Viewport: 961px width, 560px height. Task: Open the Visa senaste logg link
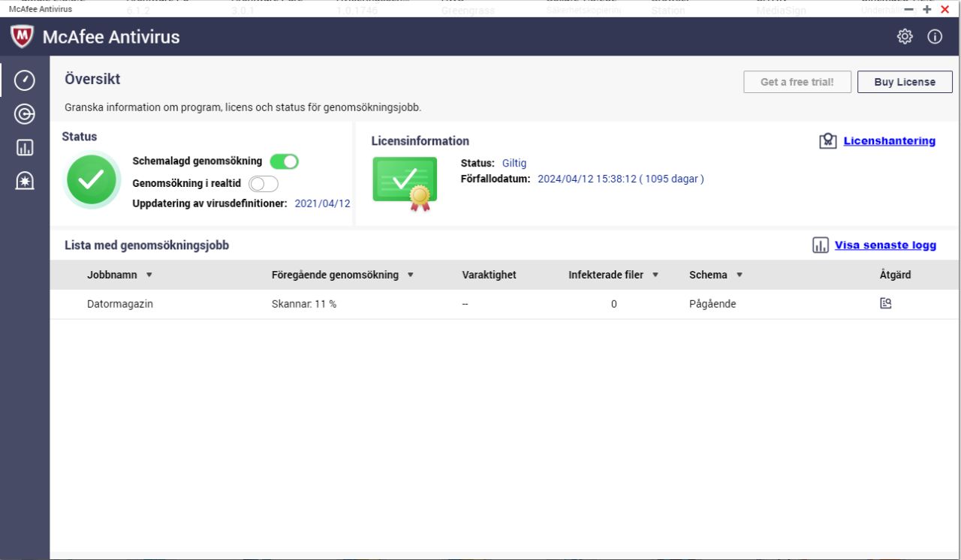(885, 245)
